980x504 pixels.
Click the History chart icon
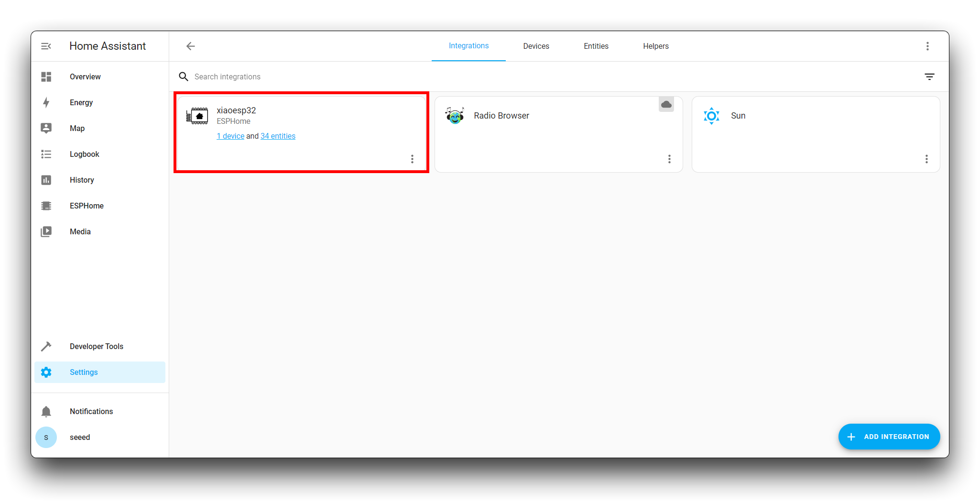(46, 180)
